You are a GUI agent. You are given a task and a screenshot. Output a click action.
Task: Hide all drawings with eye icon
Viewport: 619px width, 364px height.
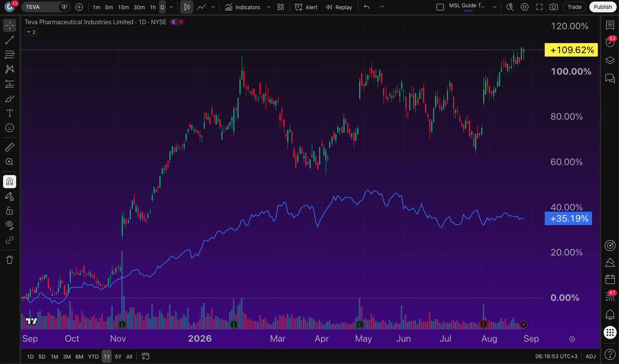point(9,225)
